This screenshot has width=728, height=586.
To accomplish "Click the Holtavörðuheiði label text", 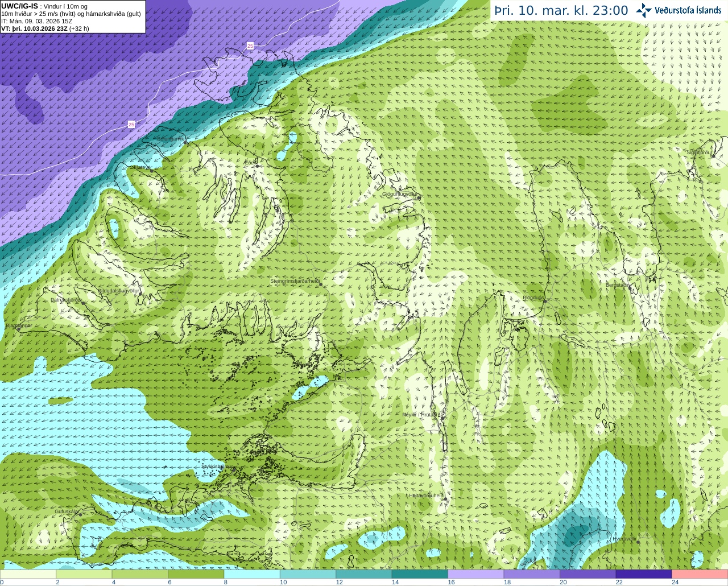I will (427, 496).
